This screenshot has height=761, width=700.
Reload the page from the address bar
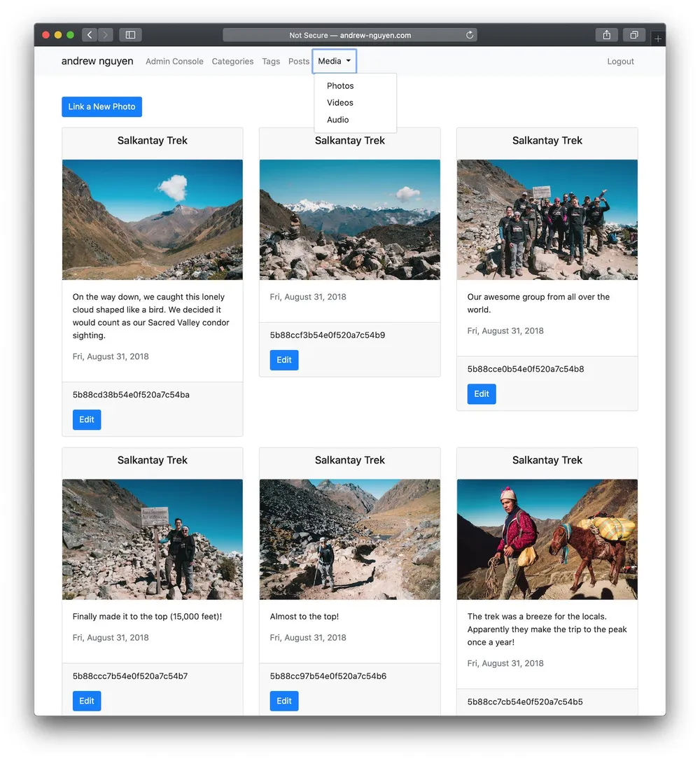point(470,35)
